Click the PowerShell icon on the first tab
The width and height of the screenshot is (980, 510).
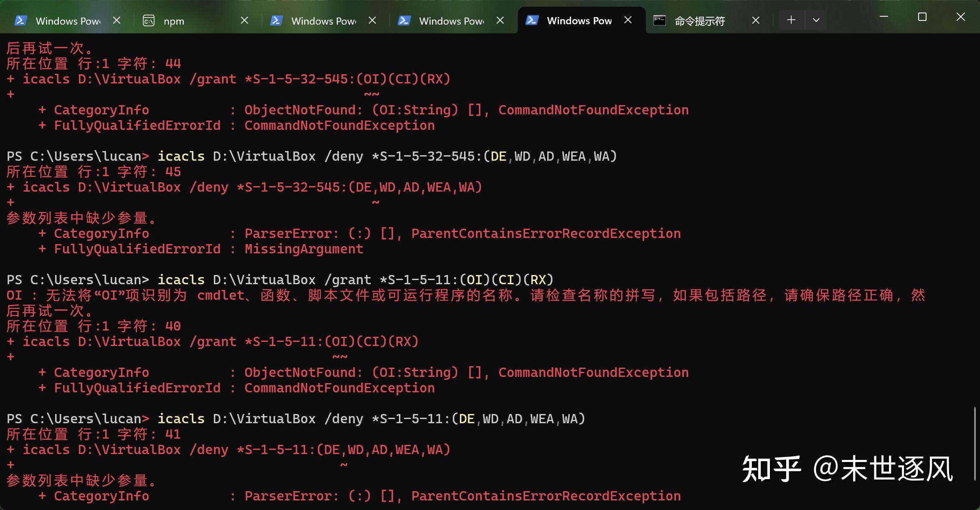point(20,20)
